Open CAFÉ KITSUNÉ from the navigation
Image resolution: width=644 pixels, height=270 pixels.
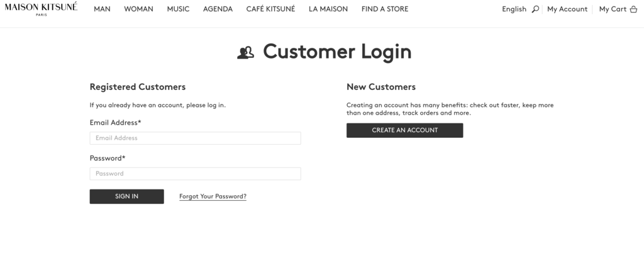pos(270,9)
